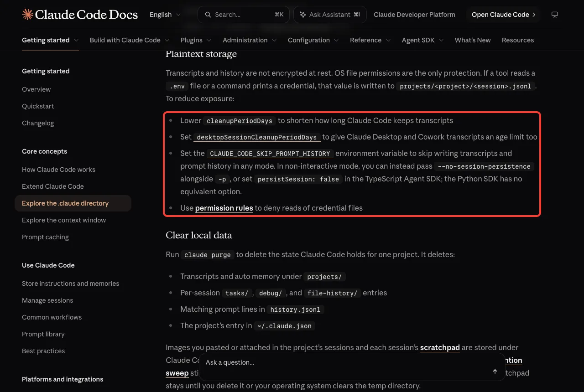Expand the Build with Claude Code menu
584x392 pixels.
pyautogui.click(x=130, y=40)
